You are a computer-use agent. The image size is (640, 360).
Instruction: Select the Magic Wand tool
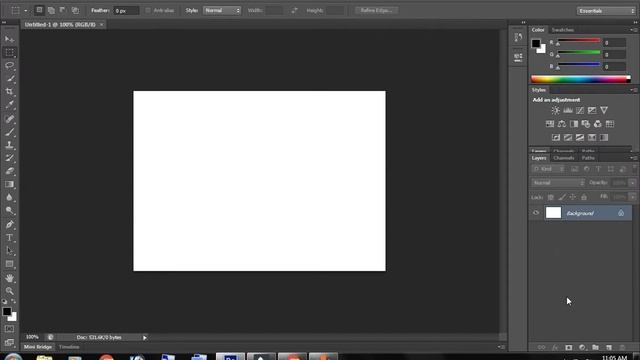(9, 78)
